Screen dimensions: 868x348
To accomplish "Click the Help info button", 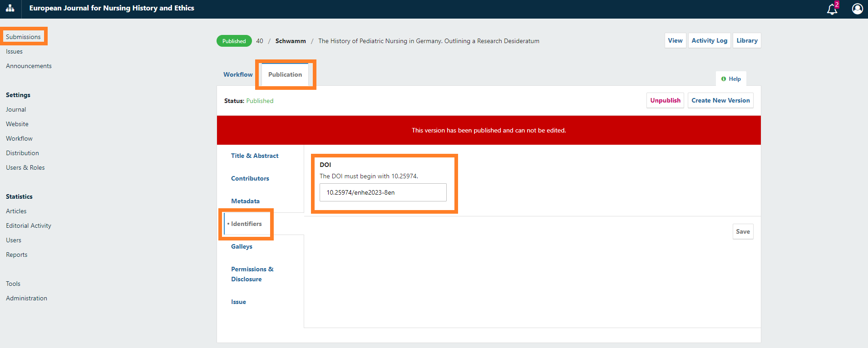I will [x=731, y=79].
